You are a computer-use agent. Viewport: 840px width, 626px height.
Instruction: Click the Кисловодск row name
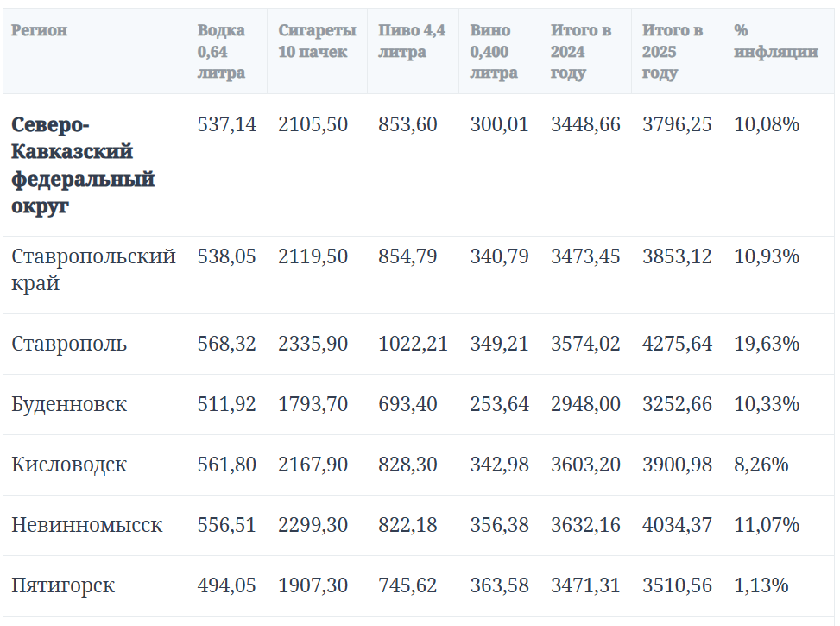coord(69,465)
